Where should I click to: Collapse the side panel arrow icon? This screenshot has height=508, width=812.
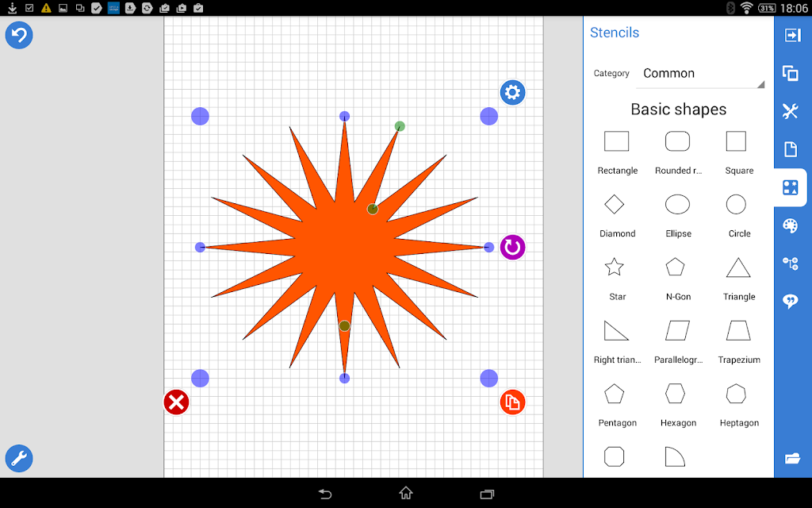[x=792, y=35]
